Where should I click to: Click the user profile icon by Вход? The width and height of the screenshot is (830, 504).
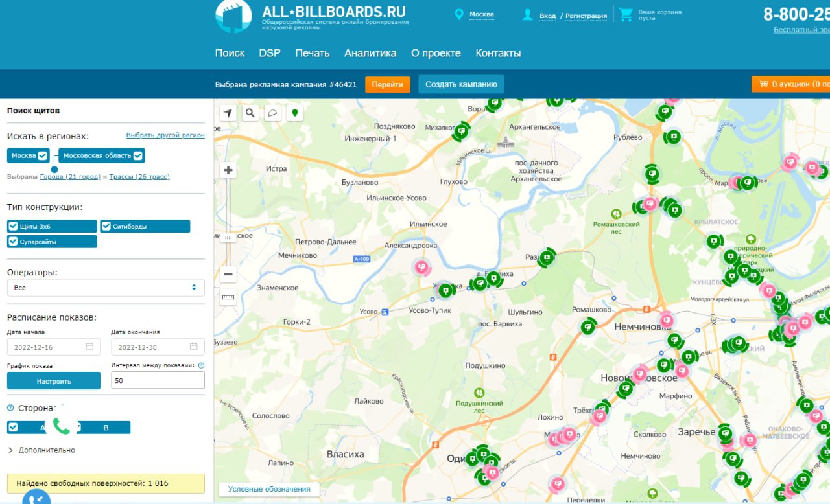[528, 14]
